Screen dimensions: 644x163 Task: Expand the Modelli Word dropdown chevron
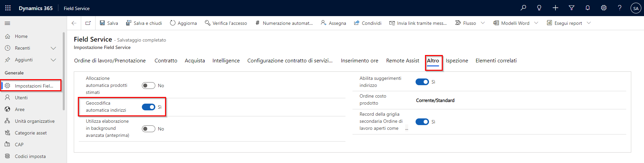pyautogui.click(x=536, y=23)
